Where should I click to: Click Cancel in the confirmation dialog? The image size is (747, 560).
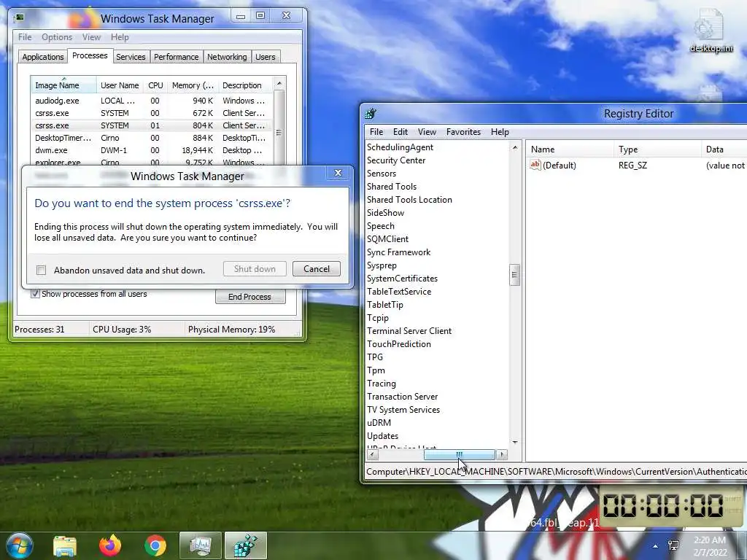(317, 268)
